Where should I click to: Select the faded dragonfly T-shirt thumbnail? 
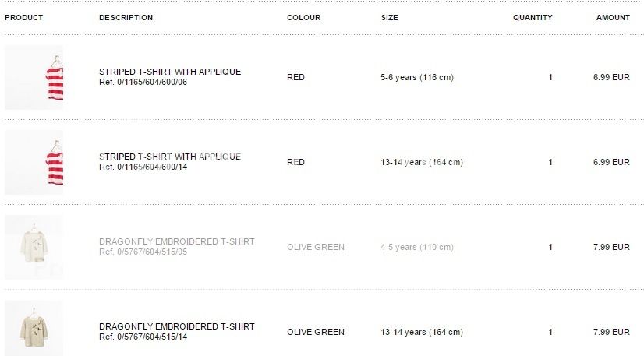34,247
